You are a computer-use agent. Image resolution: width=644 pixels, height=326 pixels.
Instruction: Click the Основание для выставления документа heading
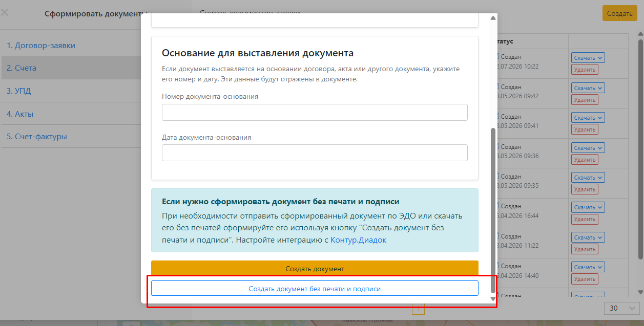tap(258, 53)
